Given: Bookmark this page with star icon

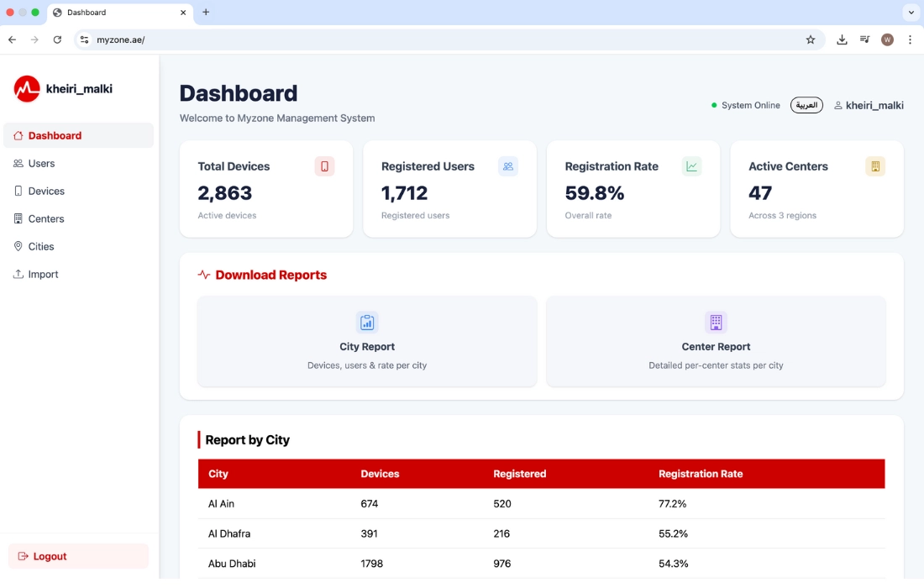Looking at the screenshot, I should (x=811, y=39).
